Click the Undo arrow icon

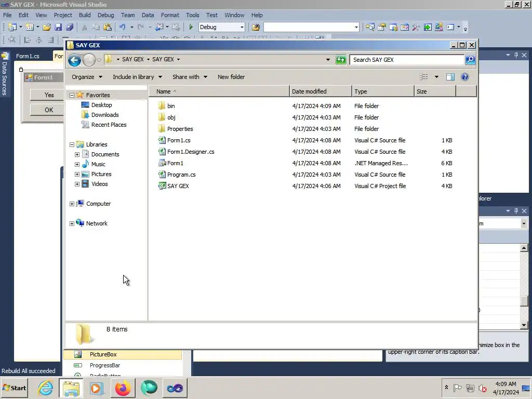[x=123, y=27]
